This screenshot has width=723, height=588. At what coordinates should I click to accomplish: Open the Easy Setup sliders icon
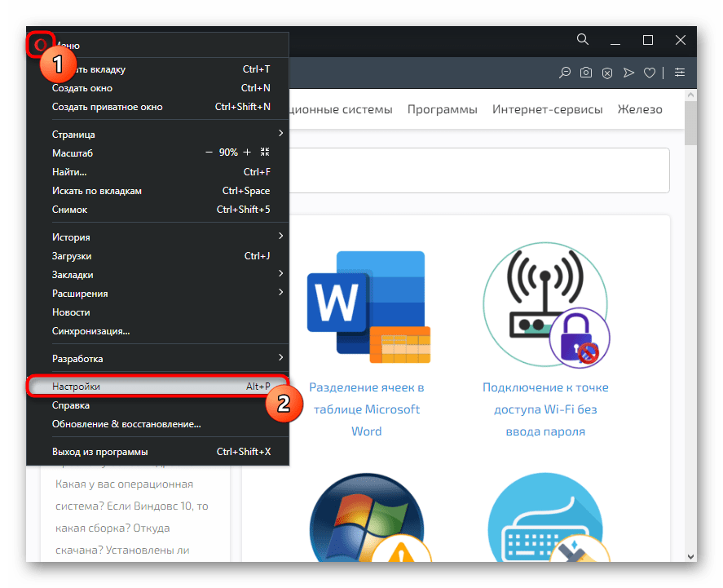click(679, 73)
